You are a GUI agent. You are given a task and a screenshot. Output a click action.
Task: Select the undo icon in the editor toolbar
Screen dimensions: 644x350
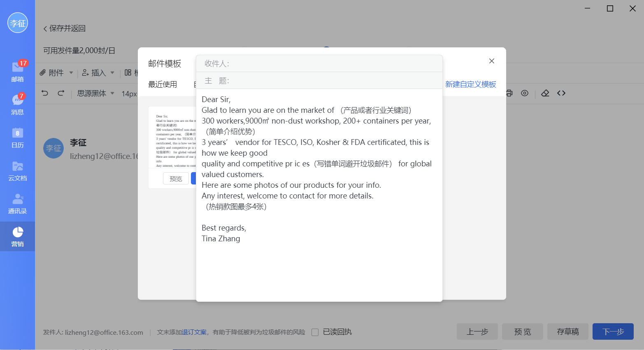[45, 93]
